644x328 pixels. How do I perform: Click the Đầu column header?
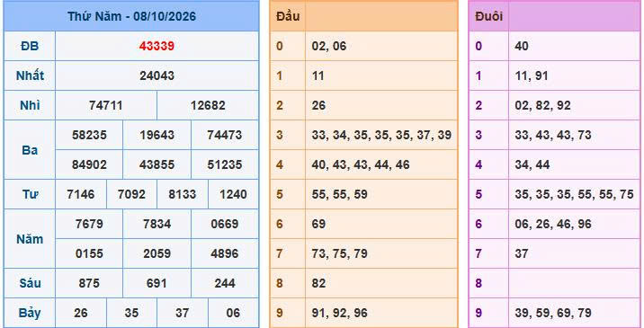(288, 16)
